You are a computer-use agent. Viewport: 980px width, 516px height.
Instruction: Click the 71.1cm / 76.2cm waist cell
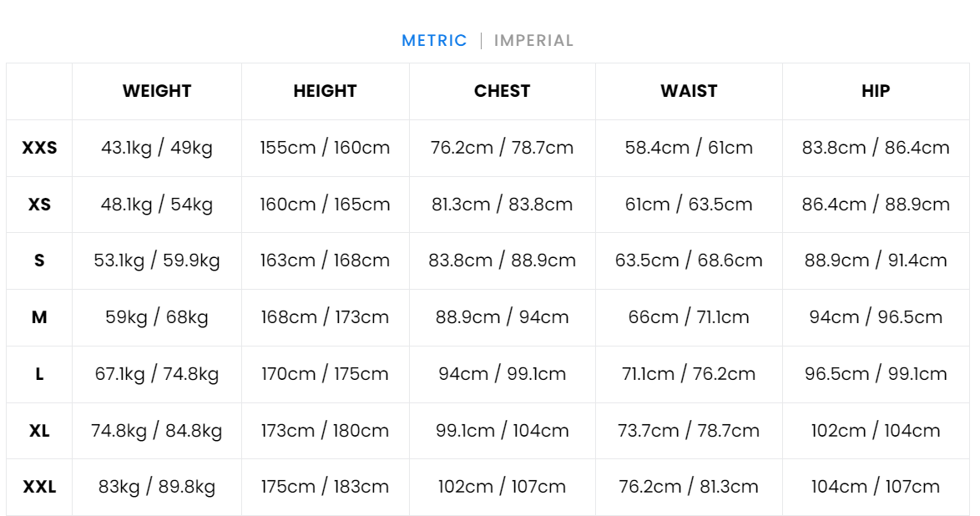[x=689, y=374]
